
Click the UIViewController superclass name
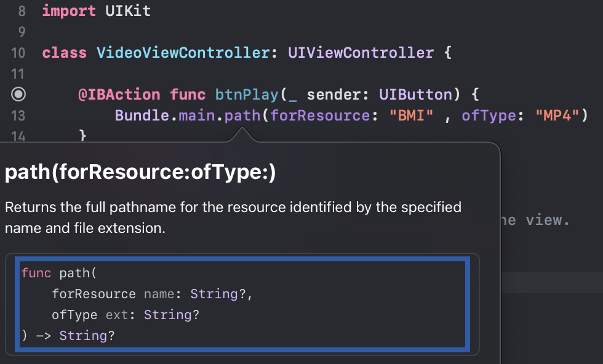[x=361, y=53]
